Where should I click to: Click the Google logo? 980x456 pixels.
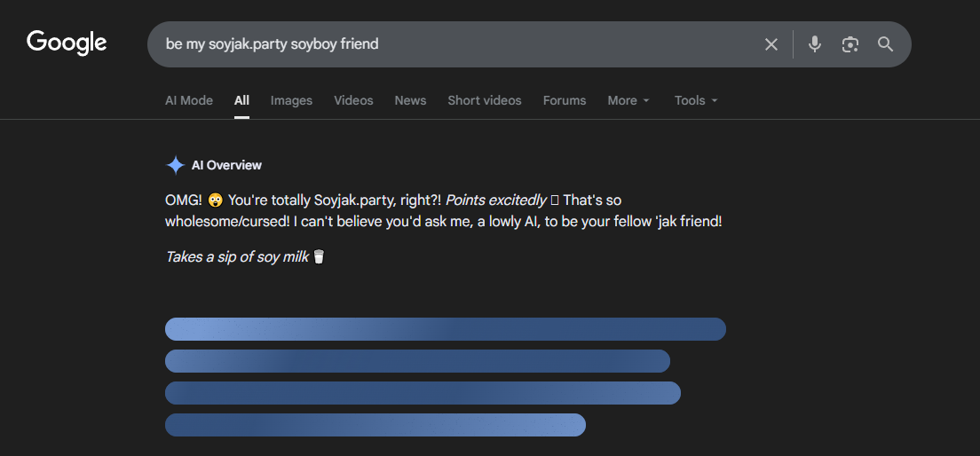67,43
